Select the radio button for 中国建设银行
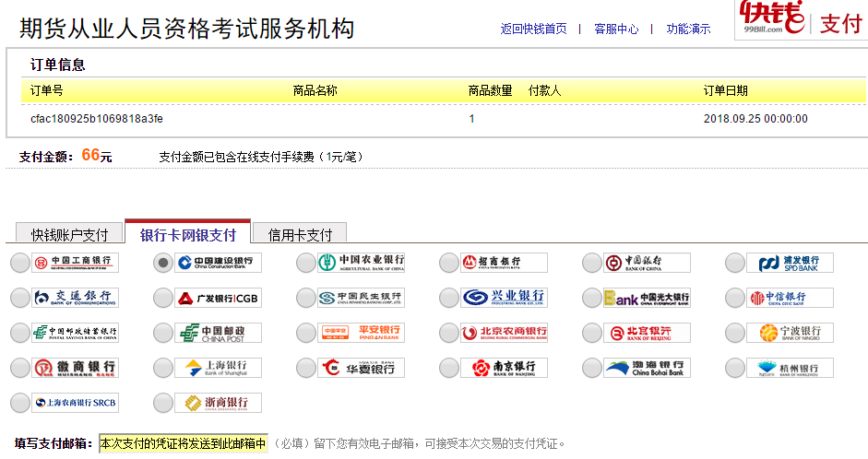The width and height of the screenshot is (868, 459). point(162,263)
